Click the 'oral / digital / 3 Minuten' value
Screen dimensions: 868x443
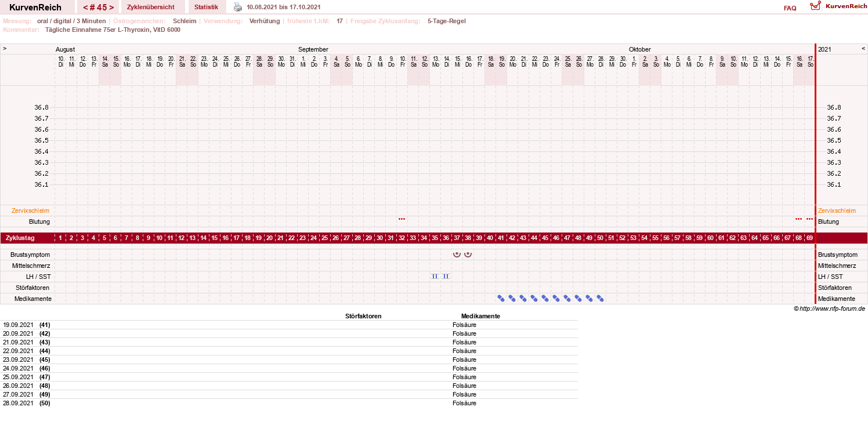point(71,21)
